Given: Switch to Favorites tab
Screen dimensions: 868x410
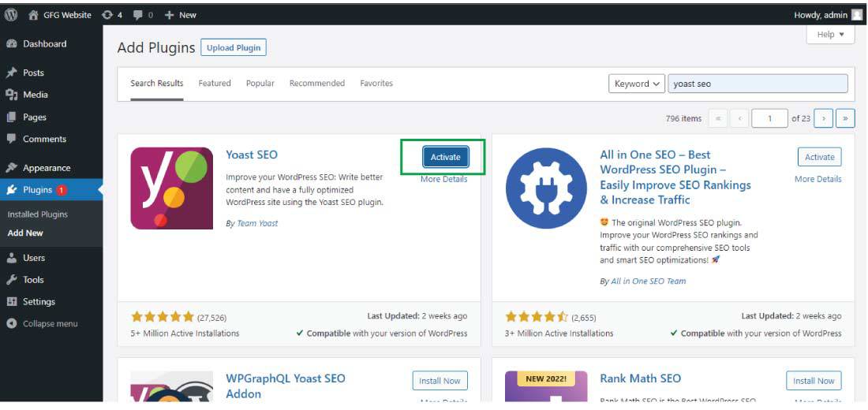Looking at the screenshot, I should coord(376,84).
